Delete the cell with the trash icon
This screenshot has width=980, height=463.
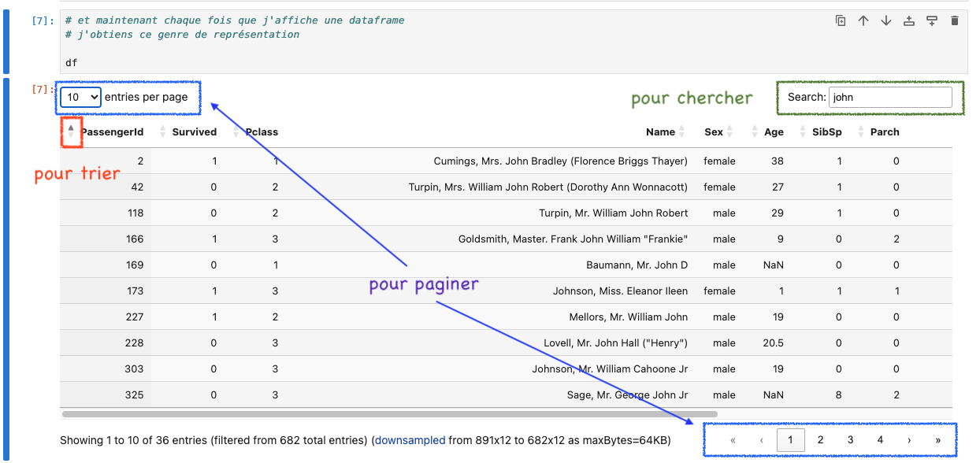(955, 21)
